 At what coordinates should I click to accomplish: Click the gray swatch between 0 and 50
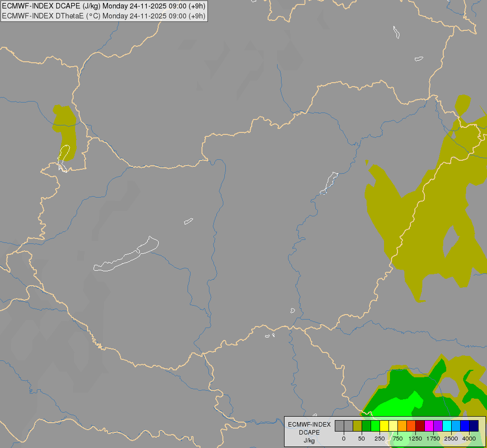coord(348,426)
